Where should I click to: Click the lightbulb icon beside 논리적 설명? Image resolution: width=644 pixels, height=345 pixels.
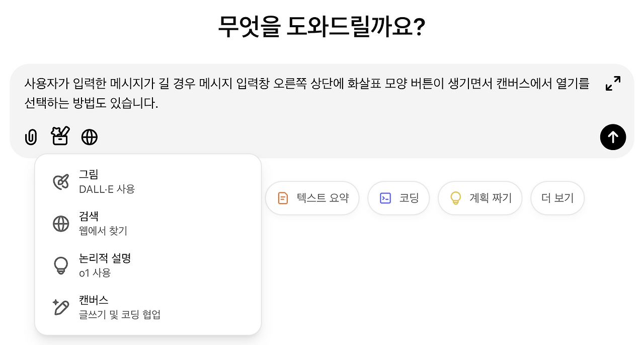click(x=60, y=265)
